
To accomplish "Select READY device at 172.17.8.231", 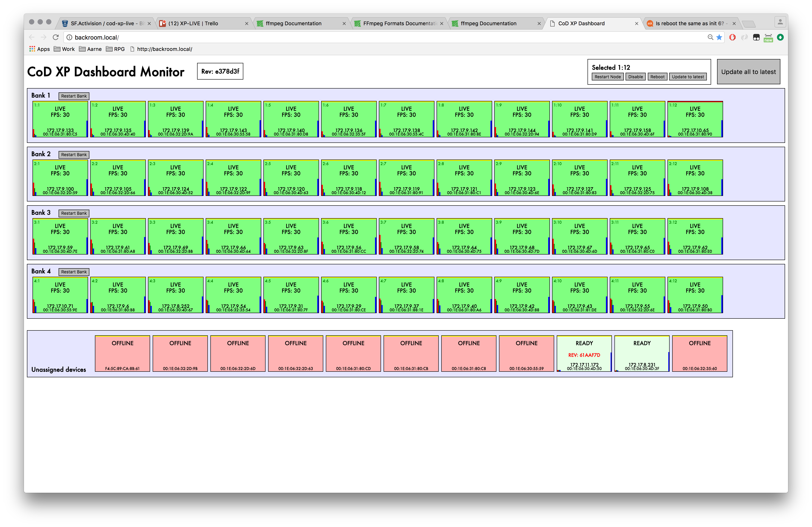I will click(x=642, y=354).
